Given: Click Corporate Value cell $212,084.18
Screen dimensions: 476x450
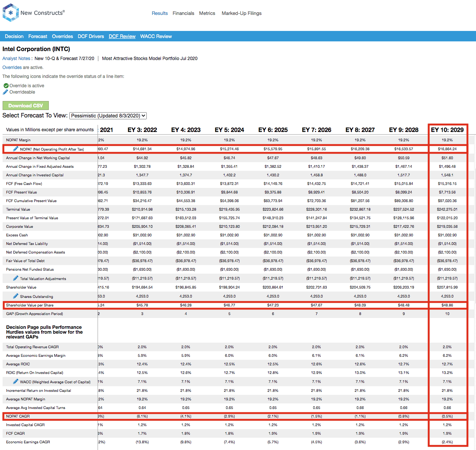Looking at the screenshot, I should (x=273, y=227).
